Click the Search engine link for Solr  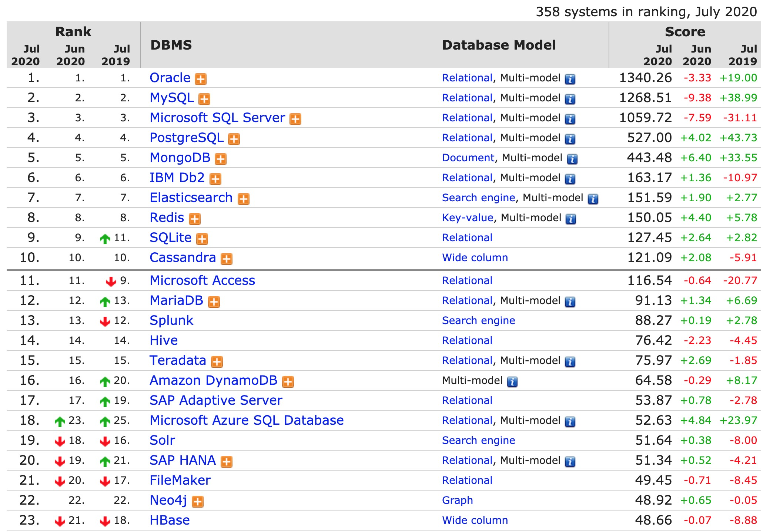coord(479,440)
